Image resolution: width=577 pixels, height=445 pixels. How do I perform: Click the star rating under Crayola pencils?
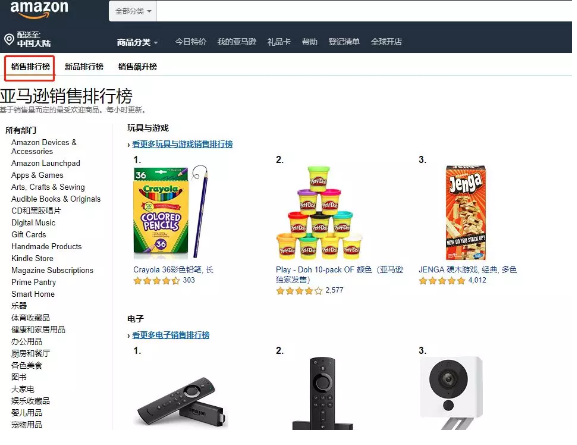pyautogui.click(x=156, y=281)
